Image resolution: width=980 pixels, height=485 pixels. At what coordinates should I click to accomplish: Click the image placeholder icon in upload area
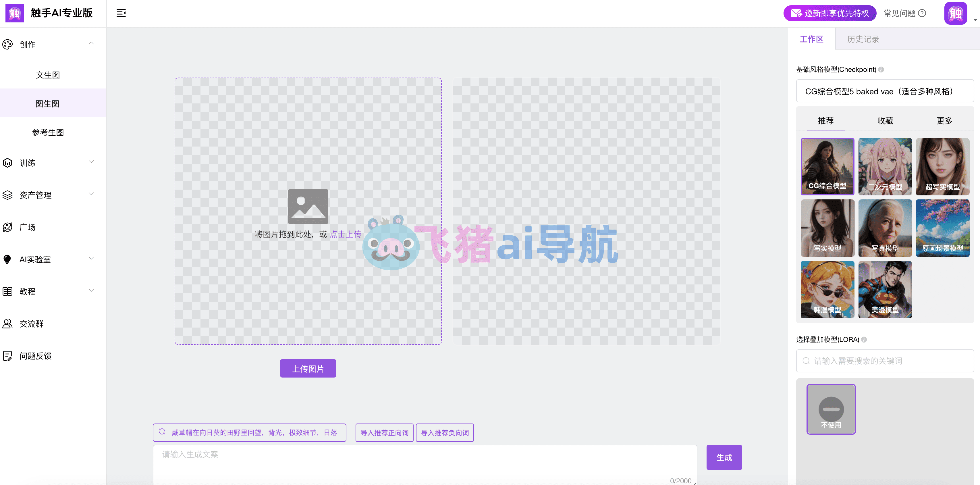[308, 206]
